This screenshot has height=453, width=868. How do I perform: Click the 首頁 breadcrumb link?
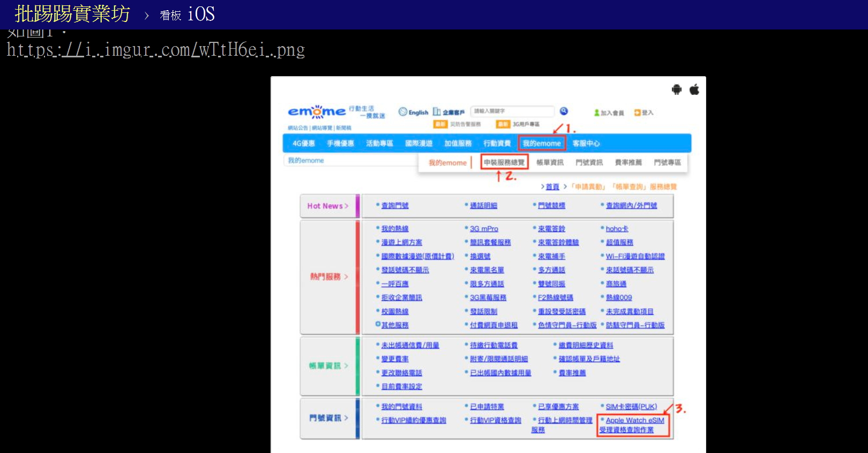point(552,187)
